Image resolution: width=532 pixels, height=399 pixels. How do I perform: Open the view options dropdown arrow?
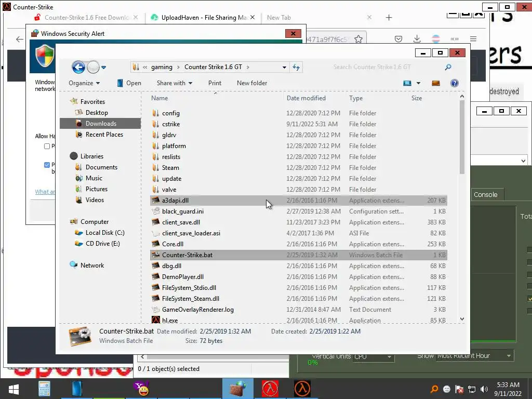point(418,83)
